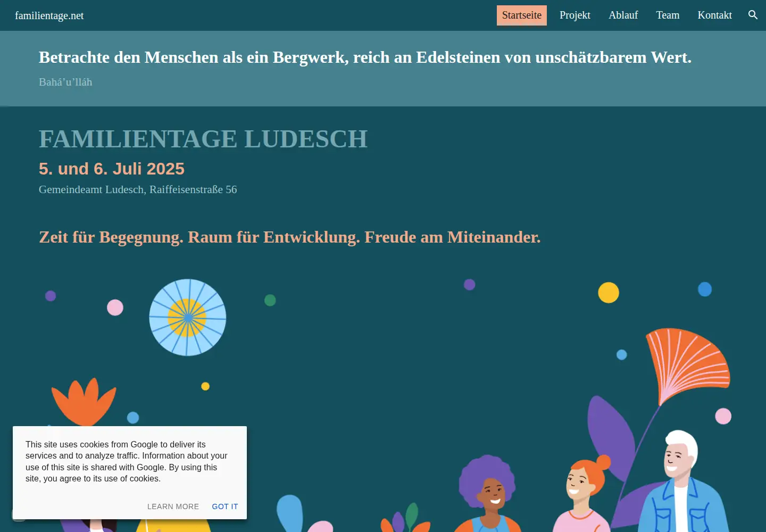Open the Projekt page

[575, 15]
